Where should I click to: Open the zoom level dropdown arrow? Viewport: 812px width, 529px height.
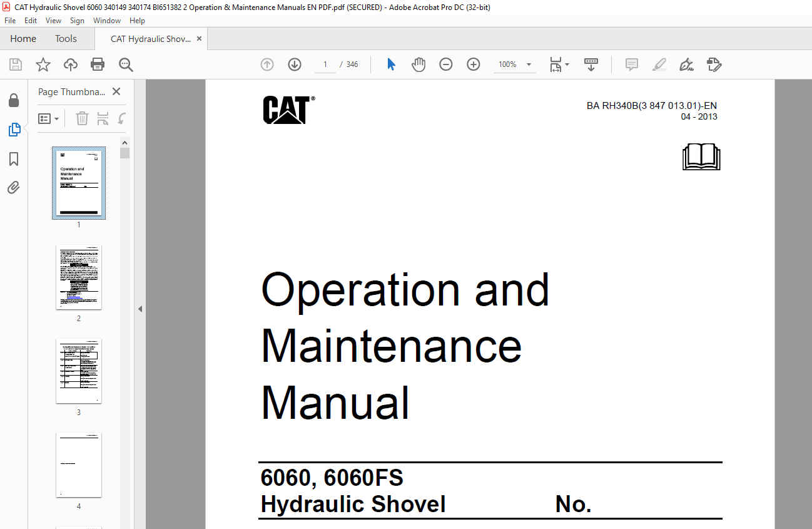click(529, 64)
